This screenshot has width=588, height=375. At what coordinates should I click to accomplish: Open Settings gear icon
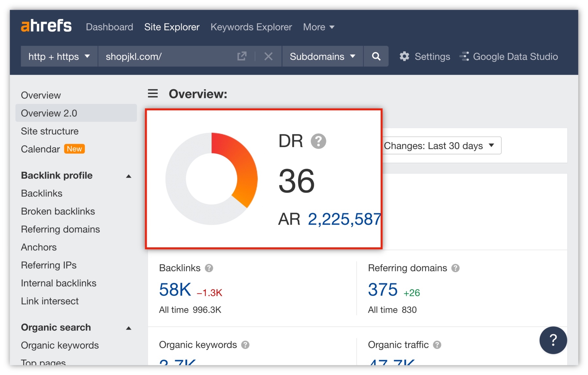pos(404,57)
